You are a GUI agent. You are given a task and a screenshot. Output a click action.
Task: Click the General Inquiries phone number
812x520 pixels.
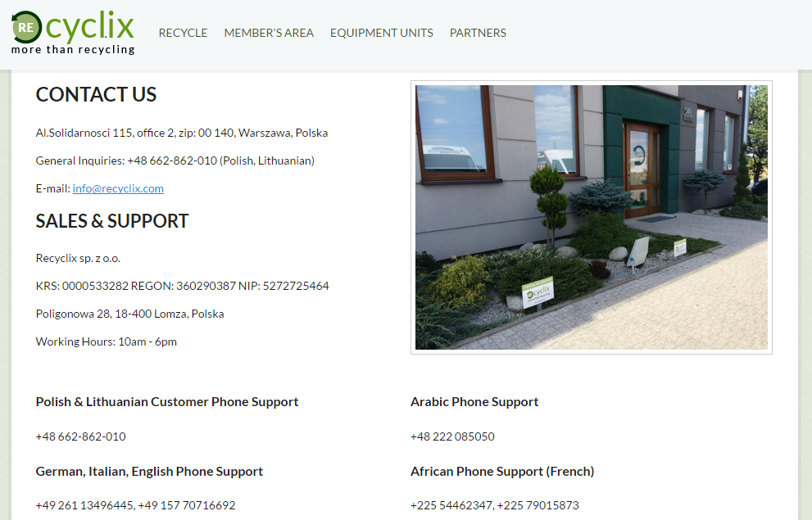point(172,161)
